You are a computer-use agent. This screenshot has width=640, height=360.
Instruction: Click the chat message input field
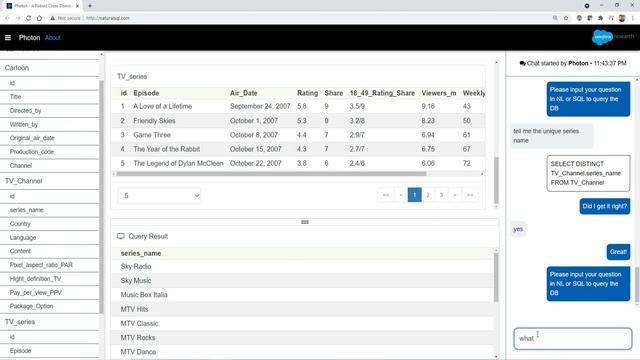tap(573, 338)
